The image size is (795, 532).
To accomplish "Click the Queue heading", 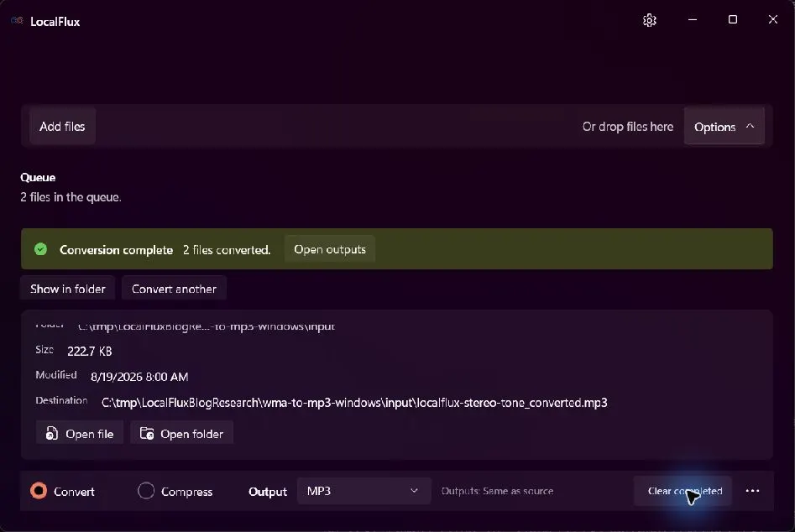I will click(x=38, y=177).
